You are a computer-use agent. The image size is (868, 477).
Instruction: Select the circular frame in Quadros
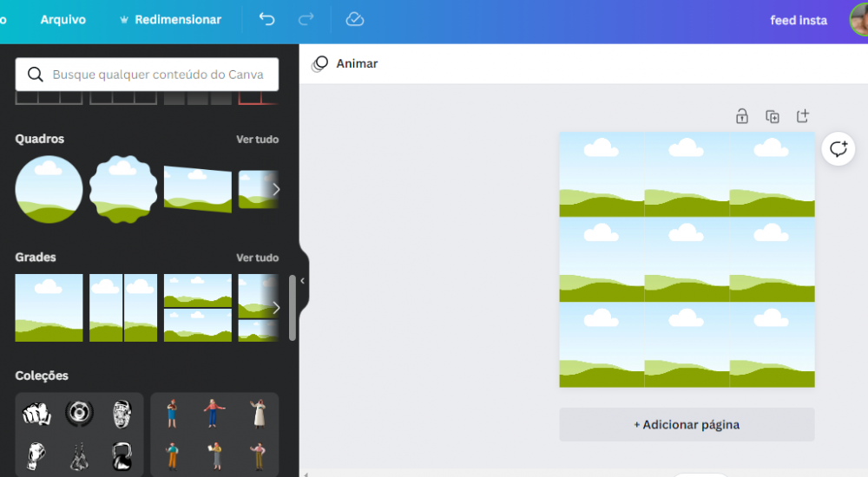coord(49,189)
